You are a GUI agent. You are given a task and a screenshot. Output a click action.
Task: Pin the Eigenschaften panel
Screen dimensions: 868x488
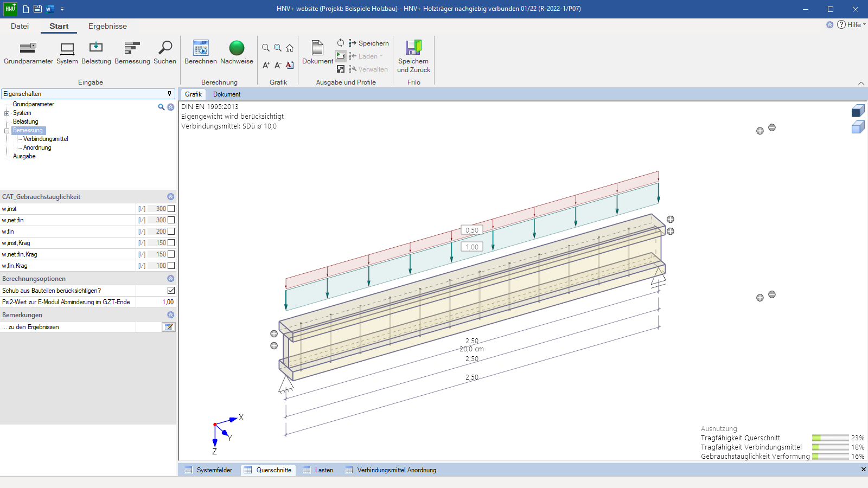click(169, 94)
